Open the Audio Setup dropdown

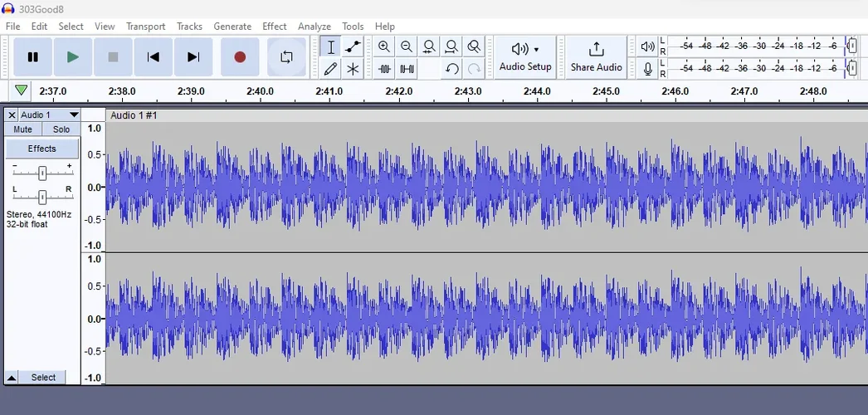[x=525, y=57]
